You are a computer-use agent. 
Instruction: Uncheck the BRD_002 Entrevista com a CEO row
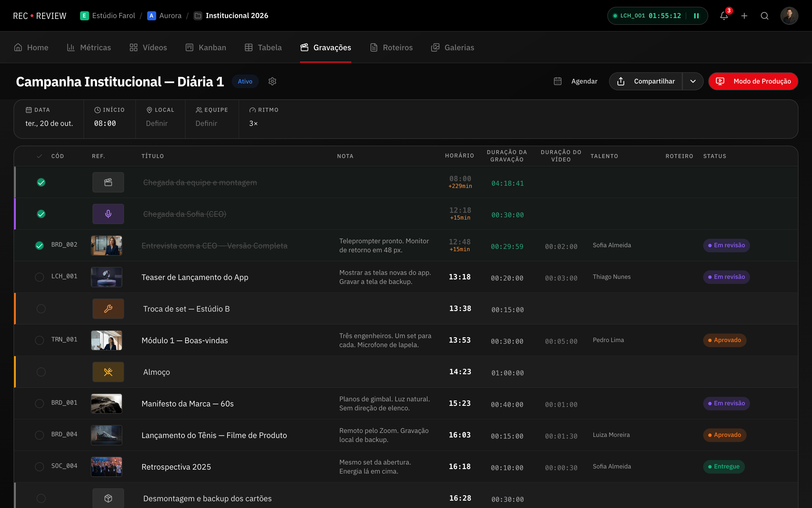pos(39,246)
